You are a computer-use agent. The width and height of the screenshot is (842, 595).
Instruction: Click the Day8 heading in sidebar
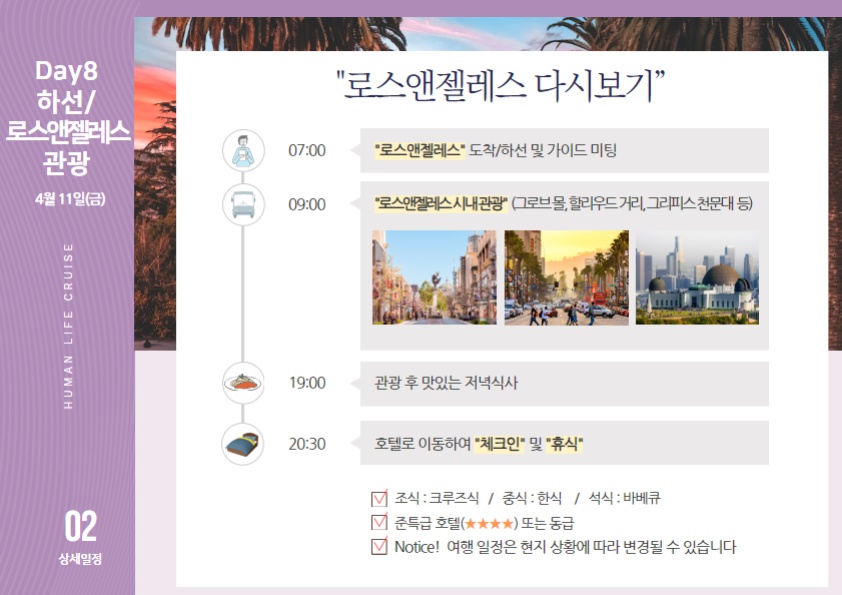(x=67, y=70)
